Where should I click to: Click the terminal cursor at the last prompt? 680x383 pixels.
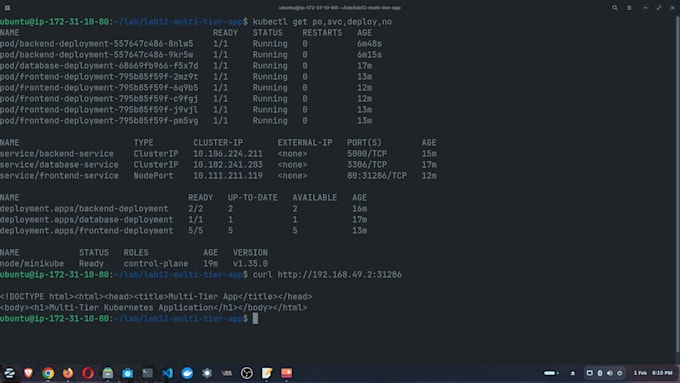click(255, 318)
